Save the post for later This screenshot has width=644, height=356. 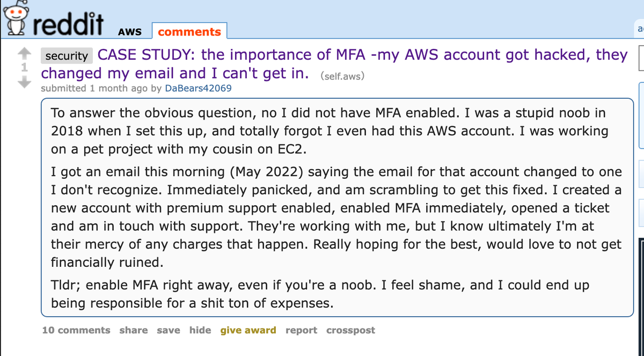(x=169, y=330)
